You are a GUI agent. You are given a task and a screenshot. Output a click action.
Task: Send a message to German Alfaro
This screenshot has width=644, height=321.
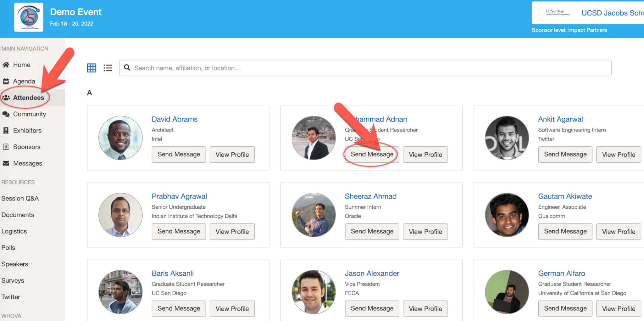(x=565, y=308)
